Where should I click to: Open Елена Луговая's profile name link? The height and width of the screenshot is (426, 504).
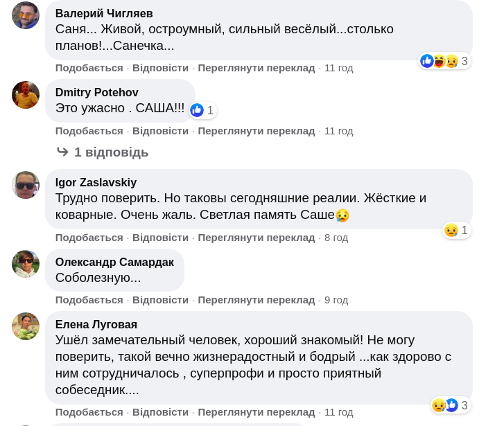pyautogui.click(x=96, y=324)
